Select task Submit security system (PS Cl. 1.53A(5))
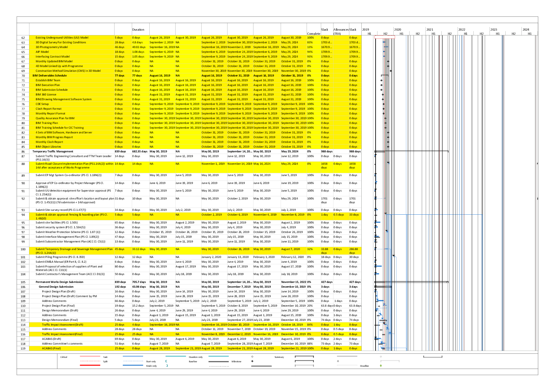 [60, 227]
